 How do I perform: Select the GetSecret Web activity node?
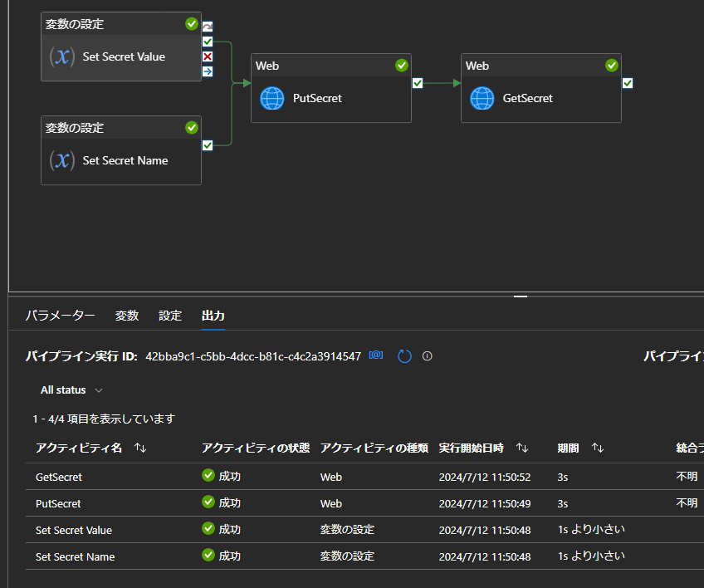(x=541, y=88)
